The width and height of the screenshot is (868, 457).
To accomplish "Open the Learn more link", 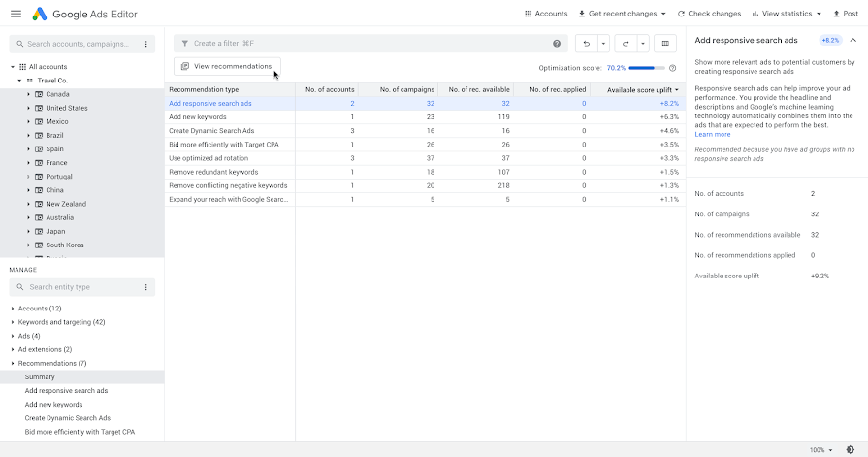I will [x=713, y=134].
